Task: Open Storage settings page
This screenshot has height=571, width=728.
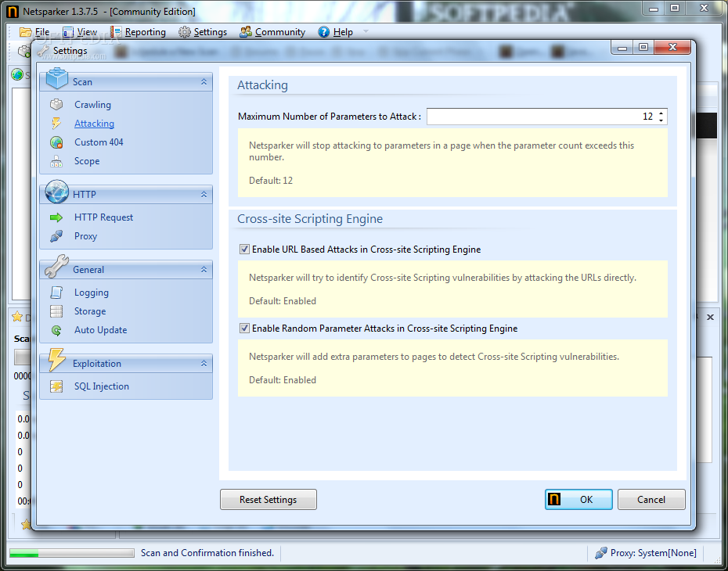Action: (x=90, y=311)
